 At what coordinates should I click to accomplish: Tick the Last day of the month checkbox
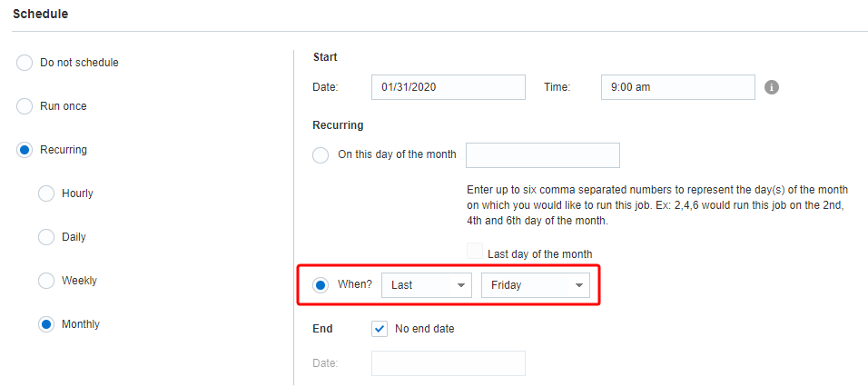pyautogui.click(x=475, y=253)
